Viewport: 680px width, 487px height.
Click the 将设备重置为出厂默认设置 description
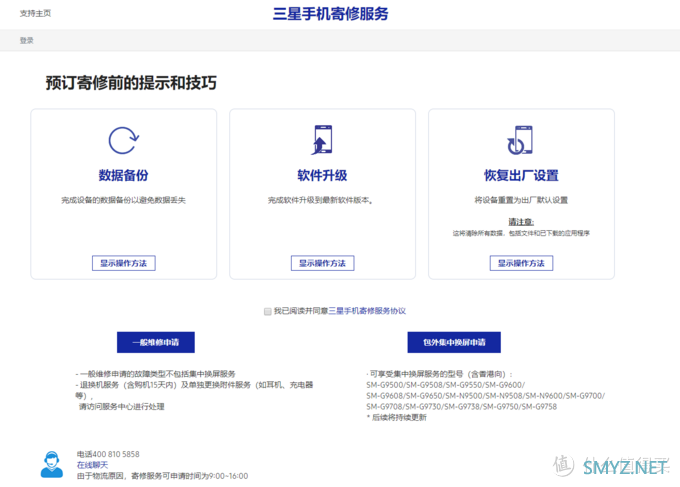(x=521, y=200)
